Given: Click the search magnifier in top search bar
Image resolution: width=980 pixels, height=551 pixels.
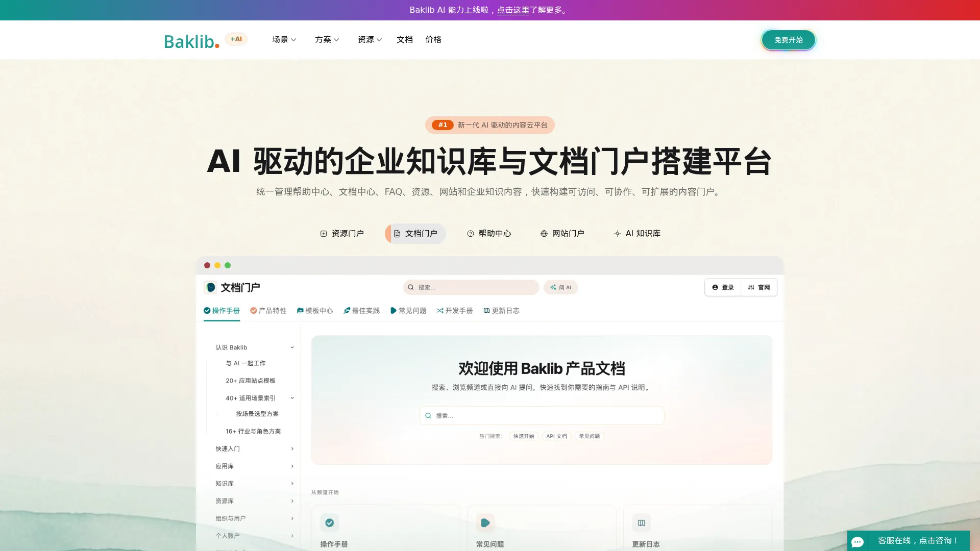Looking at the screenshot, I should click(x=411, y=287).
